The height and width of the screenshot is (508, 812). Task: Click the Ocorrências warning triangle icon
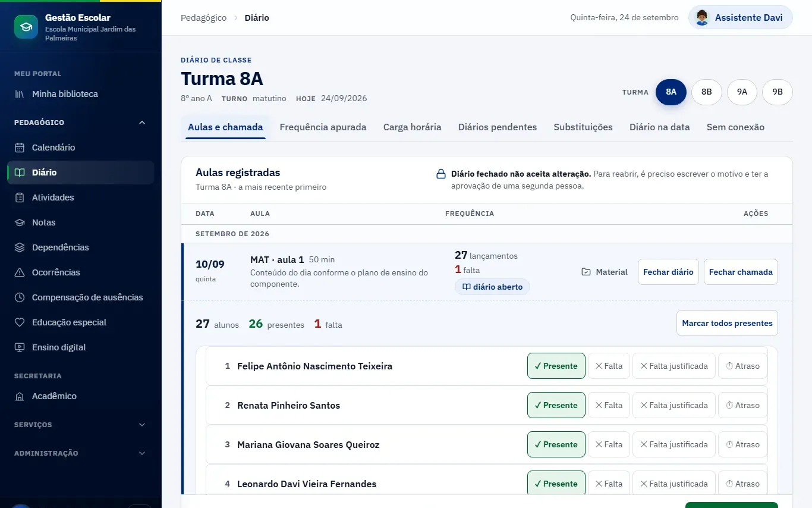tap(20, 272)
